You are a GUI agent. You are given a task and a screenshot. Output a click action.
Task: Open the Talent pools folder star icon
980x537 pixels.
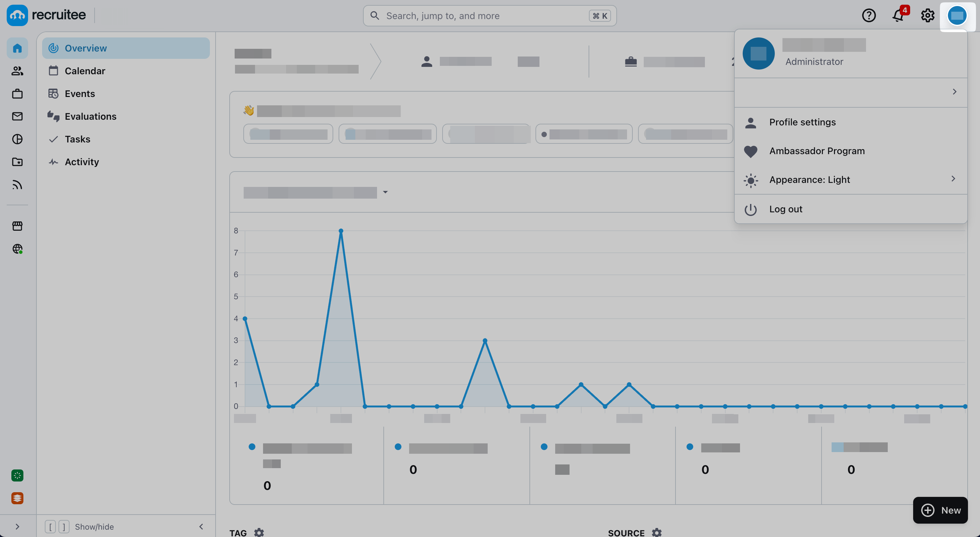(x=17, y=162)
